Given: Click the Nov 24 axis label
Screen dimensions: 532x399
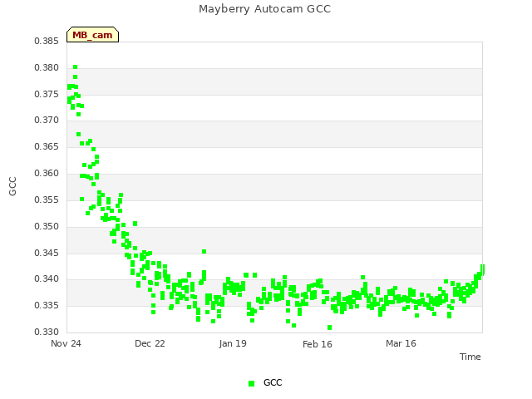Looking at the screenshot, I should tap(66, 343).
